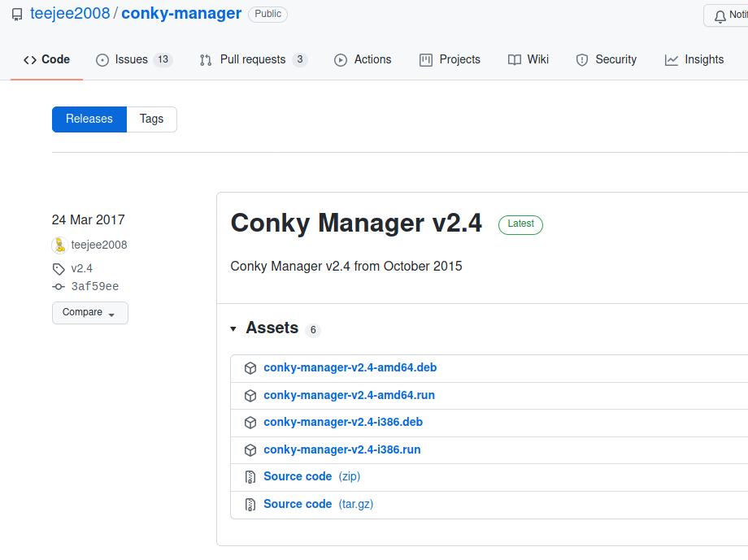Download conky-manager-v2.4-amd64.deb
The image size is (748, 560).
350,367
